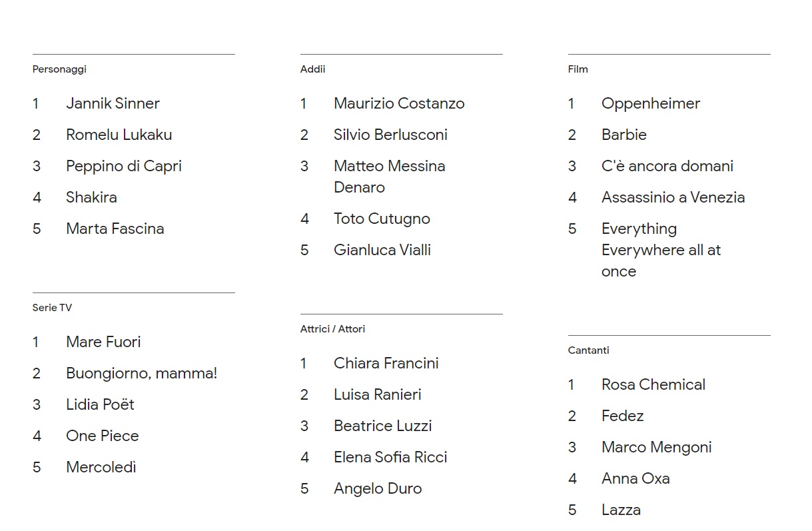Click Gianluca Vialli in Addii list
Viewport: 812px width, 531px height.
click(x=382, y=250)
